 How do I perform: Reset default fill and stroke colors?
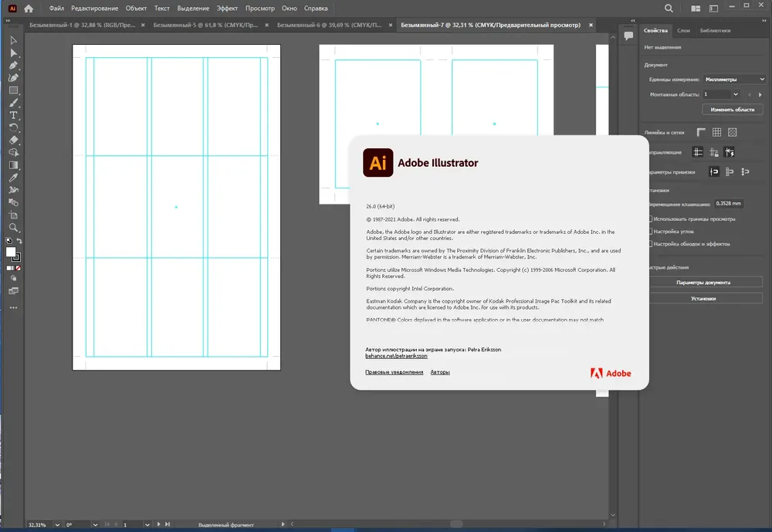8,241
